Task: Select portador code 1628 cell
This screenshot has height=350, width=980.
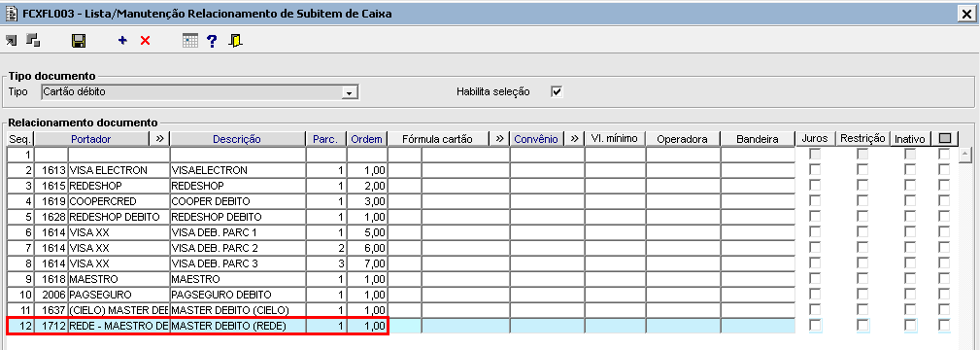Action: click(51, 217)
